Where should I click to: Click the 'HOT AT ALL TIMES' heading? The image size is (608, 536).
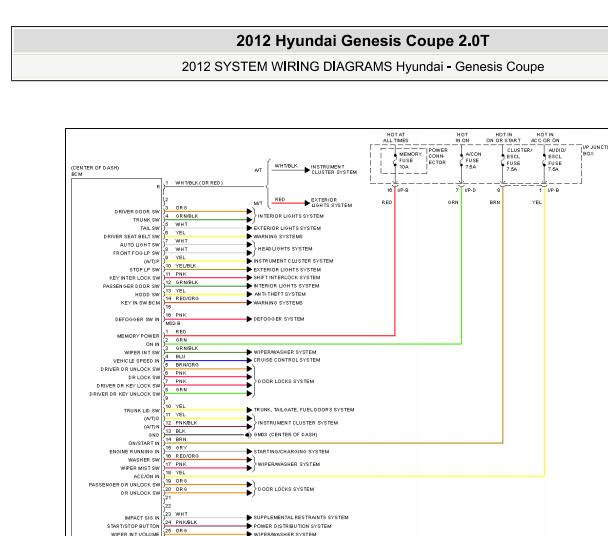[396, 137]
